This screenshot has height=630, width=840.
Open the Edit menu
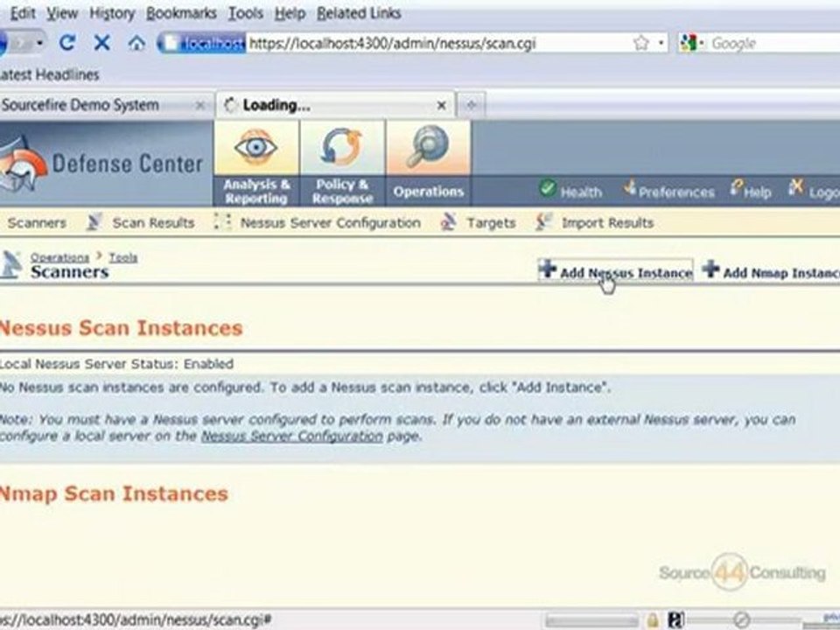point(23,13)
